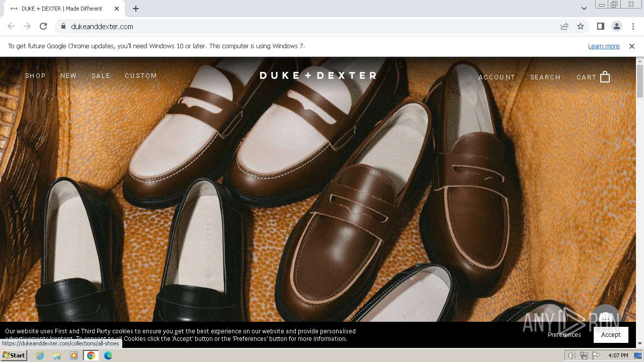Open the SALE menu item
This screenshot has height=362, width=644.
click(x=101, y=76)
